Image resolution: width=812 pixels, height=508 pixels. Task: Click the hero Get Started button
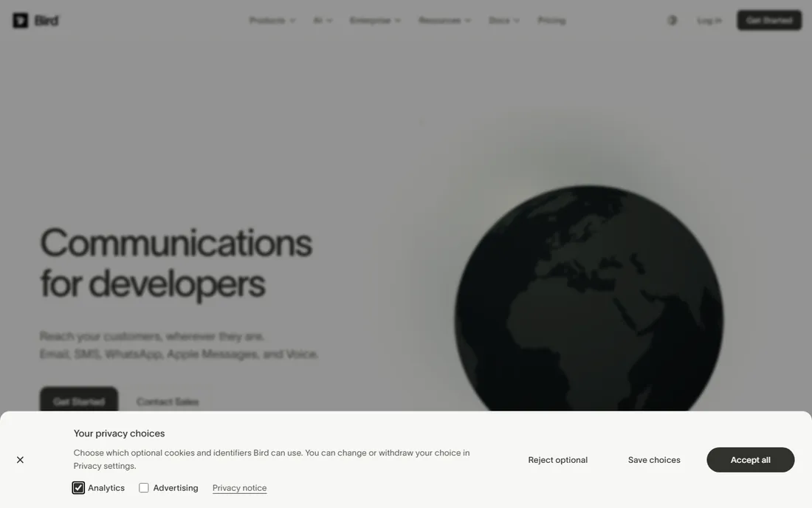tap(79, 399)
